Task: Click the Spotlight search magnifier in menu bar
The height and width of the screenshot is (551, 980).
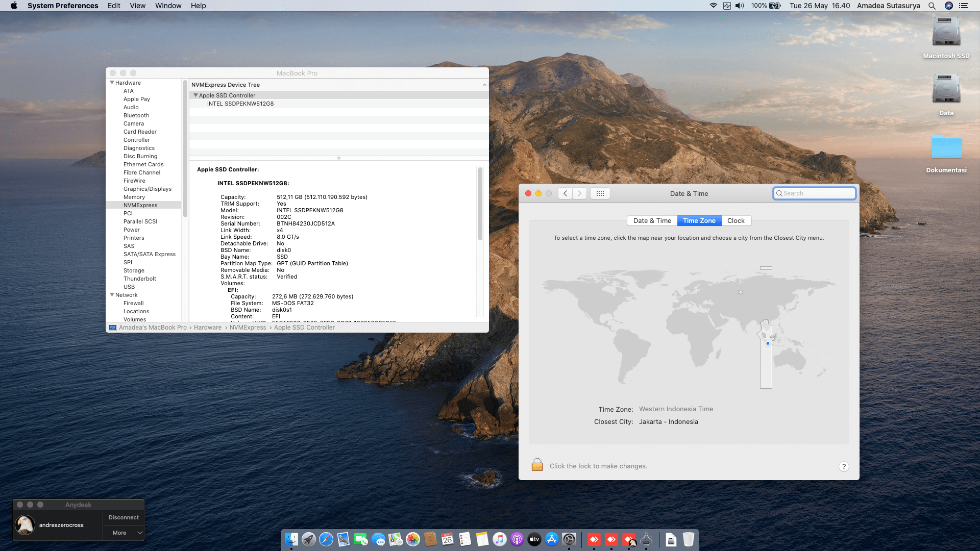Action: (932, 6)
